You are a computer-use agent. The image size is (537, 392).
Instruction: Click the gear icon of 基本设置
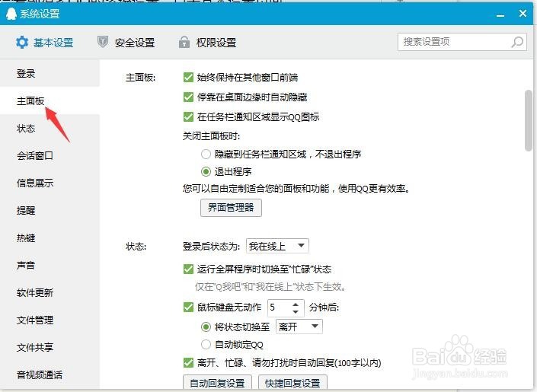click(22, 43)
